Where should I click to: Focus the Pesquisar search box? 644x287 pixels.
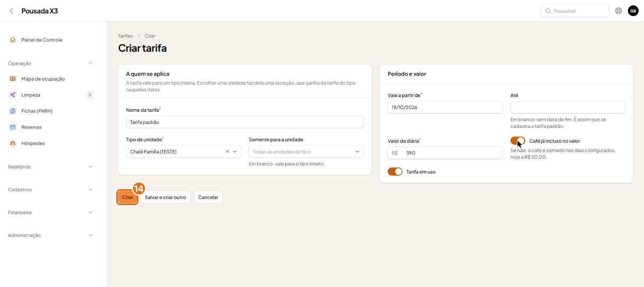575,11
